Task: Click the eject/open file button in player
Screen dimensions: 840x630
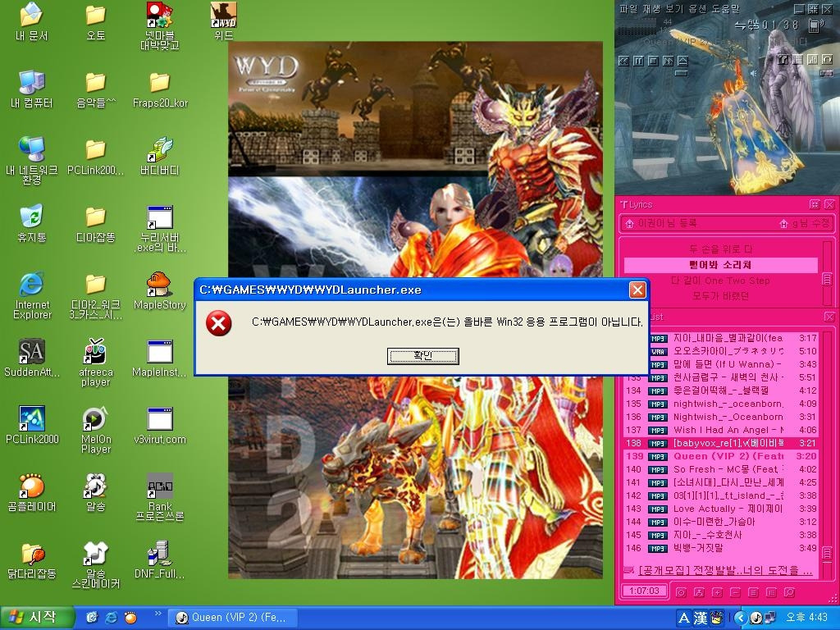Action: tap(682, 61)
